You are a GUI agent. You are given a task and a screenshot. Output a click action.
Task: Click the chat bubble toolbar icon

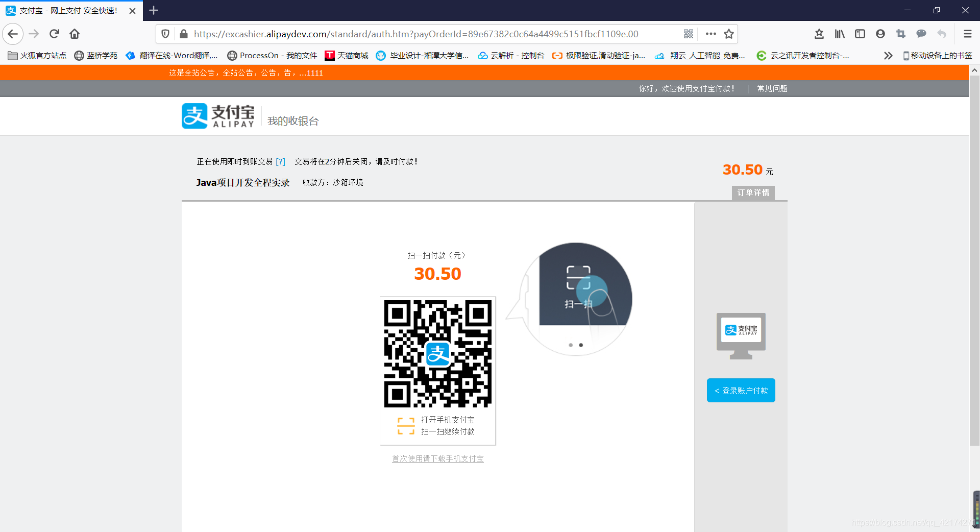click(921, 34)
